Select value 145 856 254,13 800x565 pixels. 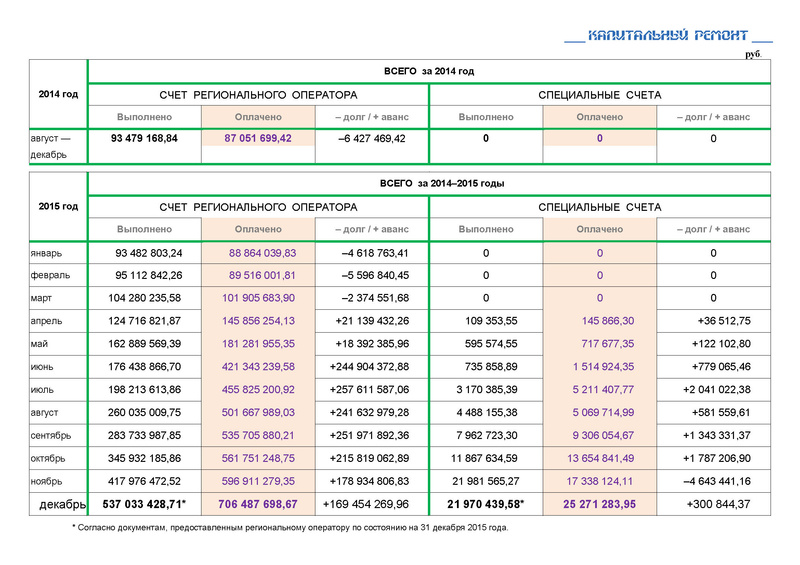pos(258,321)
